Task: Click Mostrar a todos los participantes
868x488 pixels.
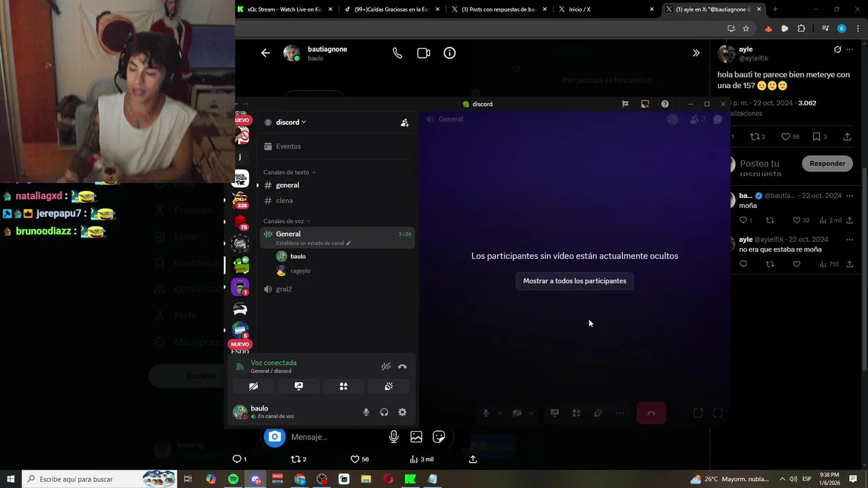Action: click(574, 281)
